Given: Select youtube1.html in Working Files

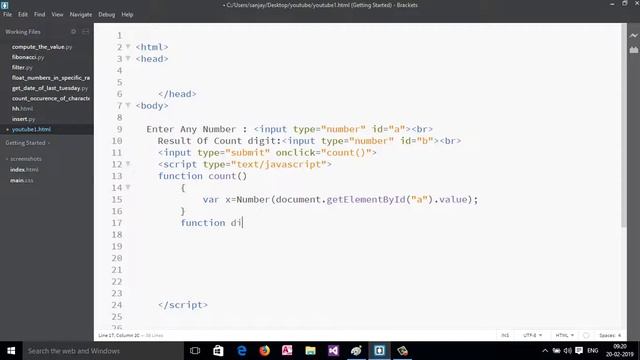Looking at the screenshot, I should point(31,129).
